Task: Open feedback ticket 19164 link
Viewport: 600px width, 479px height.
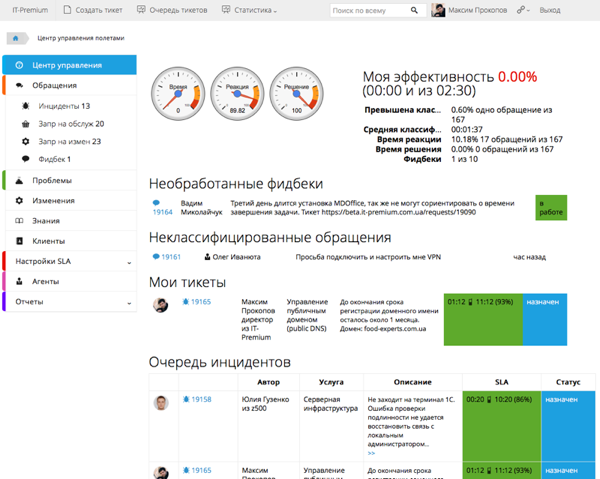Action: point(163,212)
